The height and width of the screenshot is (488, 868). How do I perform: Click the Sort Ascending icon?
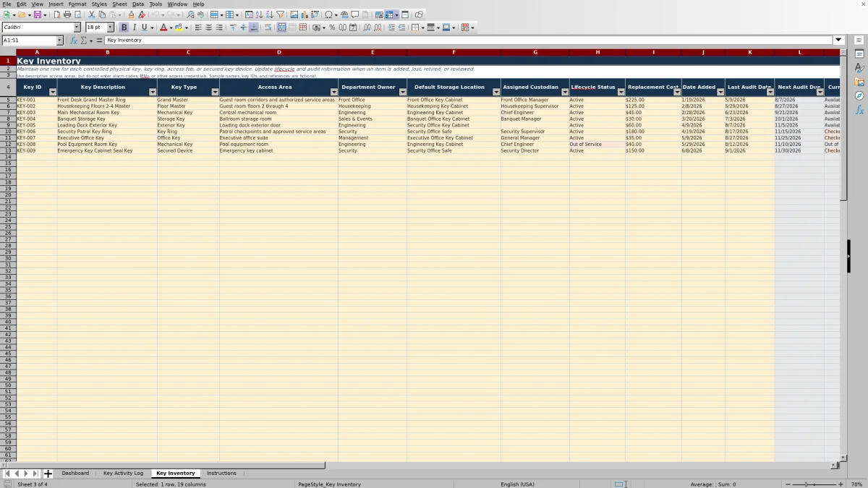259,14
